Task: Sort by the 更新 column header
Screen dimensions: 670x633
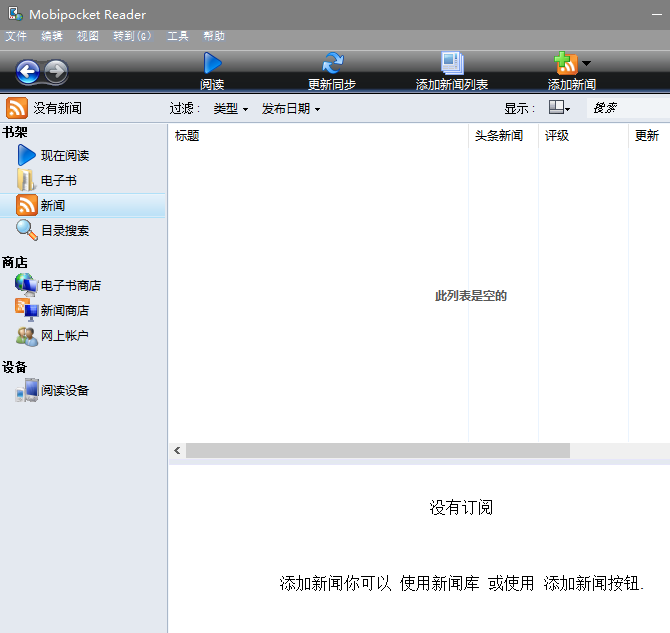Action: point(649,136)
